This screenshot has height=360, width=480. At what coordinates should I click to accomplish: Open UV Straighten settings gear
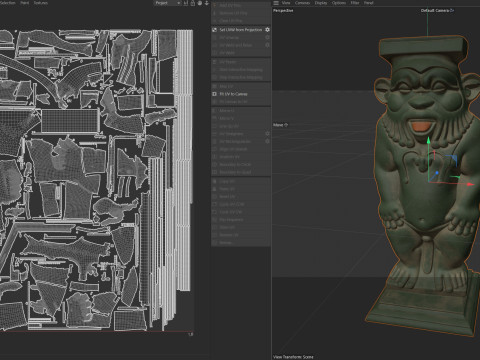click(x=267, y=134)
